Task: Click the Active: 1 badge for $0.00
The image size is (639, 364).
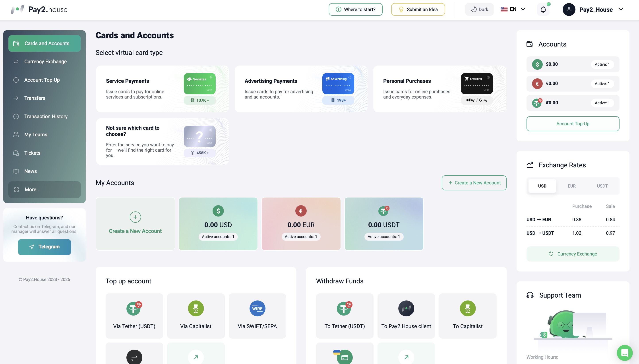Action: 602,64
